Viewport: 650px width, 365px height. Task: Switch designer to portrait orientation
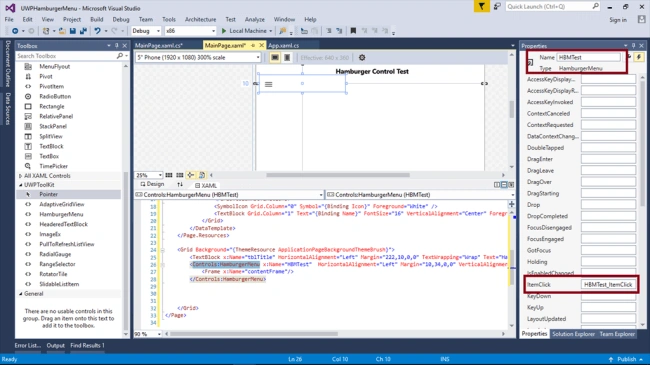[287, 58]
